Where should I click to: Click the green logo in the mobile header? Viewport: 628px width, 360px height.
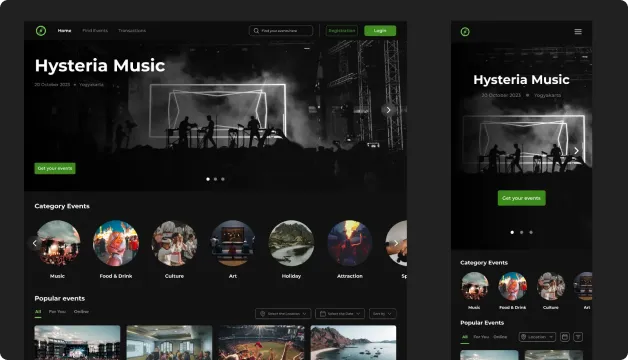(x=465, y=32)
